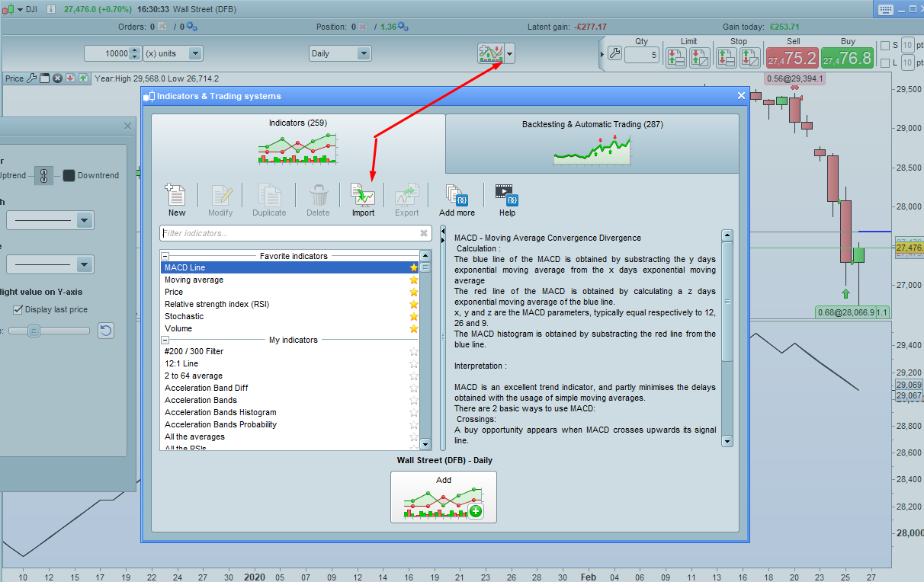Open the DJI instrument info icon
Screen dimensions: 924x582
coord(50,9)
